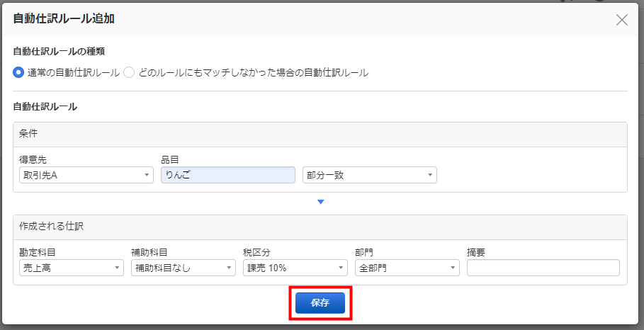
Task: Click the 税区分 field label
Action: (x=256, y=252)
